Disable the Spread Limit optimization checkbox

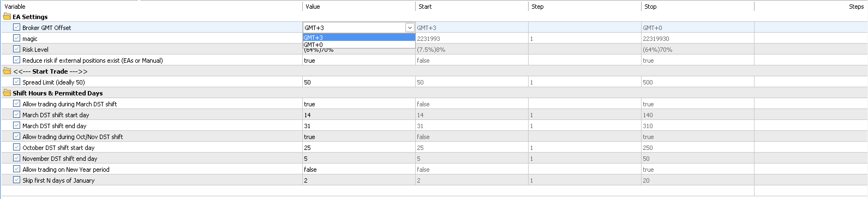(x=17, y=82)
